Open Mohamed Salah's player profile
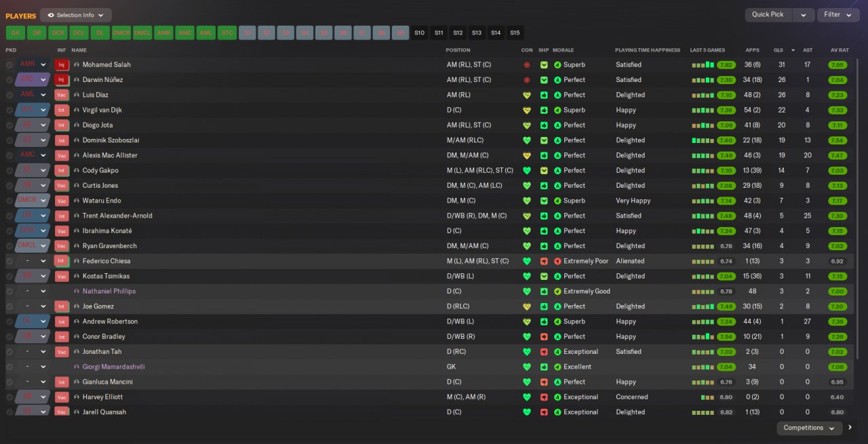The width and height of the screenshot is (868, 444). coord(106,65)
